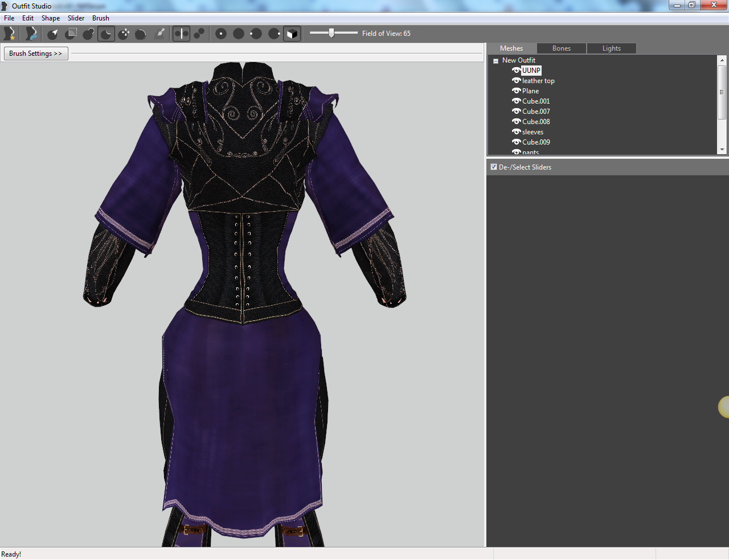Collapse the New Outfit tree node
The image size is (729, 560).
click(495, 60)
